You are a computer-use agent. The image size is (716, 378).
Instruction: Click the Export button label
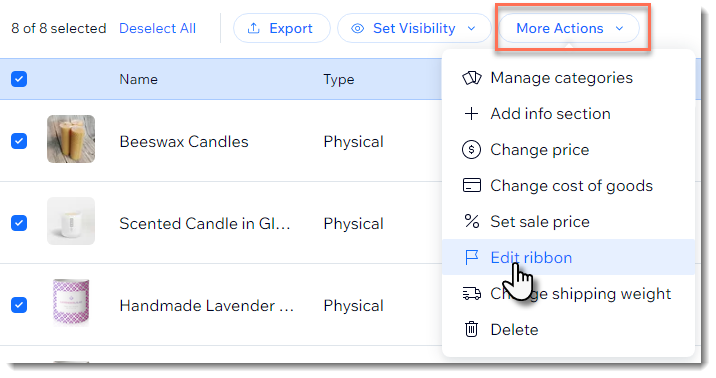291,28
